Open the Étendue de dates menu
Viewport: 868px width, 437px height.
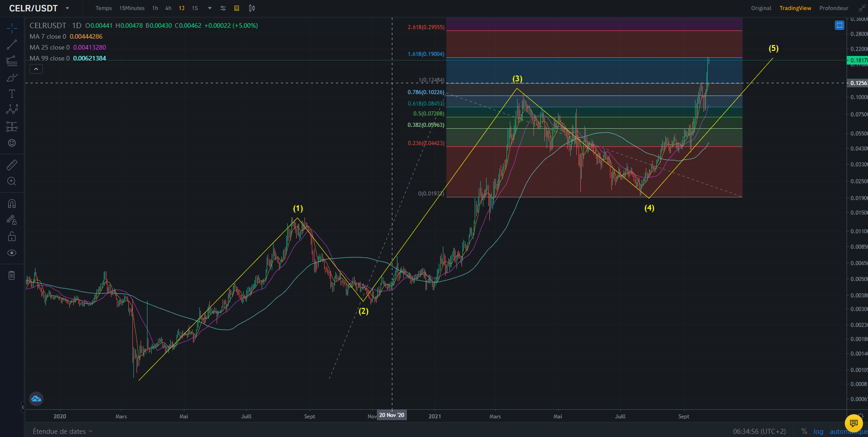click(62, 431)
